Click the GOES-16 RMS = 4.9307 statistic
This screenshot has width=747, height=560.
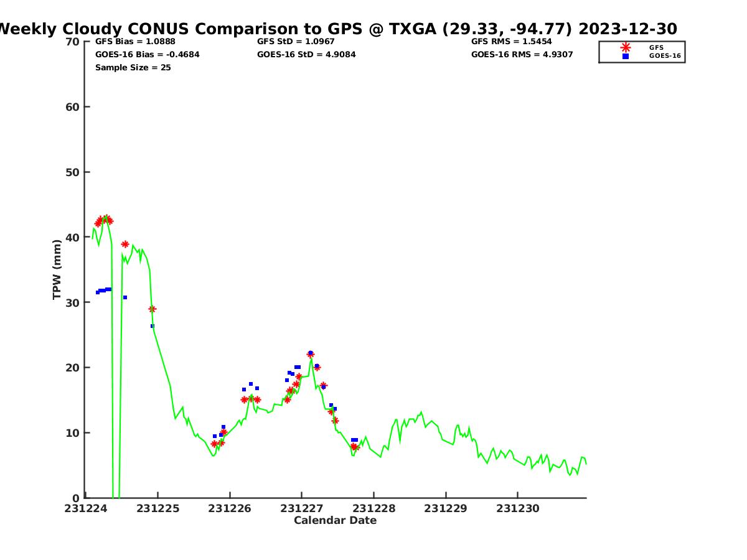click(x=522, y=55)
